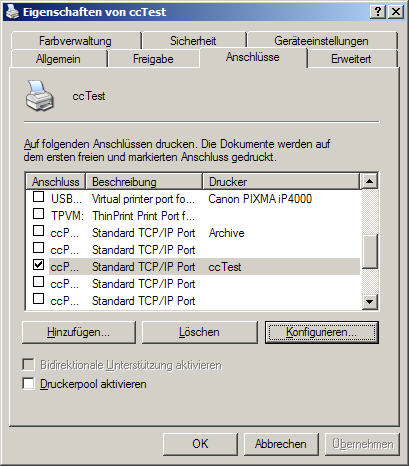Click the Konfigurieren... button
The image size is (409, 466).
[x=322, y=332]
